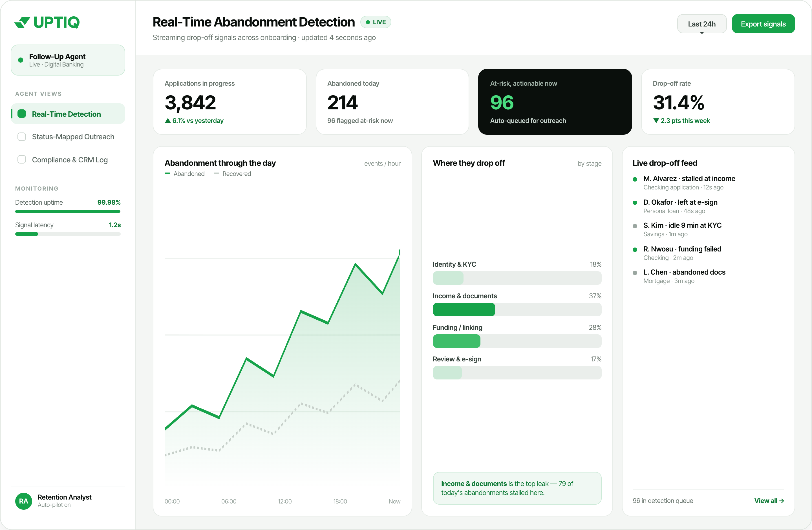Click the Export signals button
This screenshot has height=530, width=812.
point(763,24)
